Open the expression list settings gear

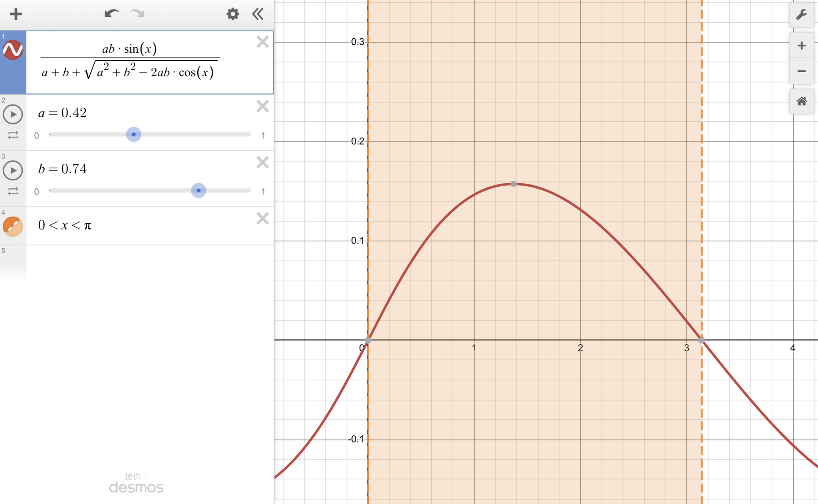[233, 14]
